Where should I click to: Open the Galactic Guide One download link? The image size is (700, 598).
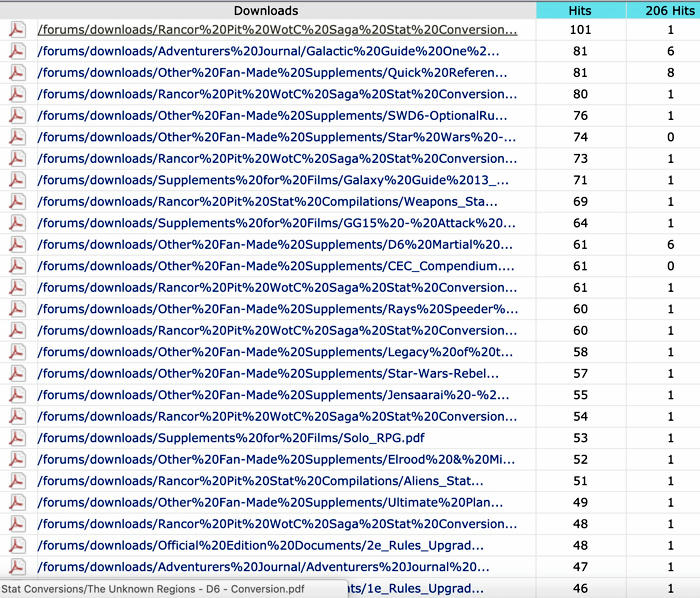tap(268, 51)
